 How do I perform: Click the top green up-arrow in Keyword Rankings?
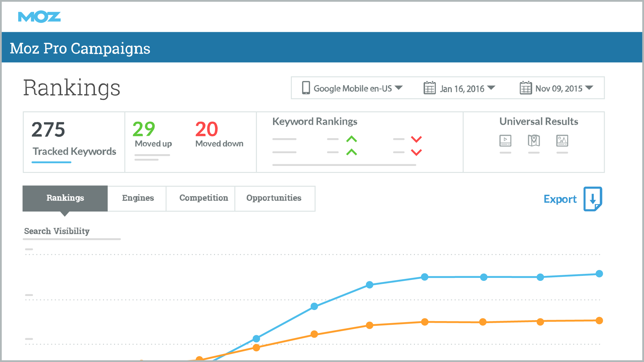pyautogui.click(x=352, y=139)
